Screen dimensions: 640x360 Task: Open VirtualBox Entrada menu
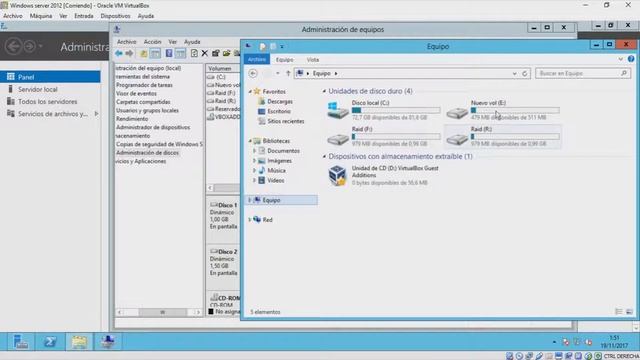pos(84,16)
